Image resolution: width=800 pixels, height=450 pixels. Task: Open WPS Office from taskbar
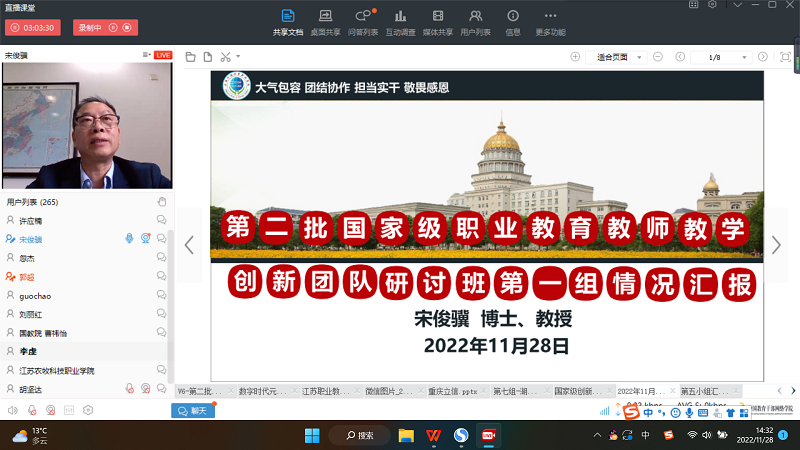[434, 435]
